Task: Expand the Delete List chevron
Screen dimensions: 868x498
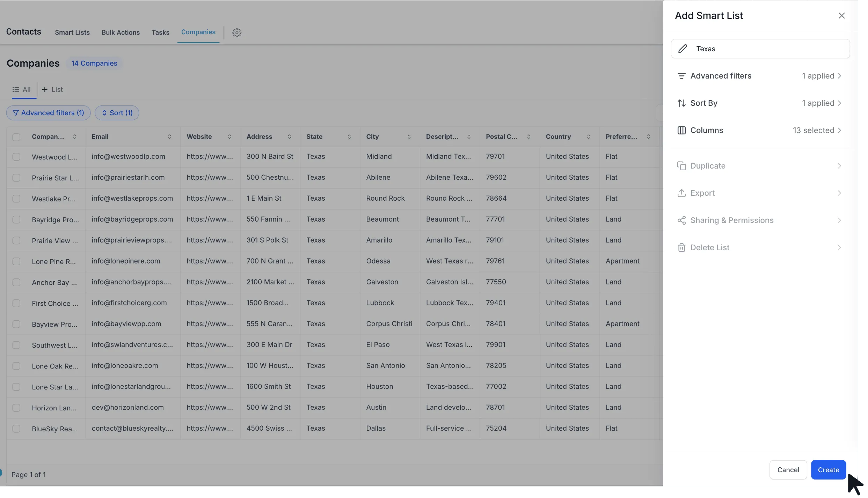Action: (839, 247)
